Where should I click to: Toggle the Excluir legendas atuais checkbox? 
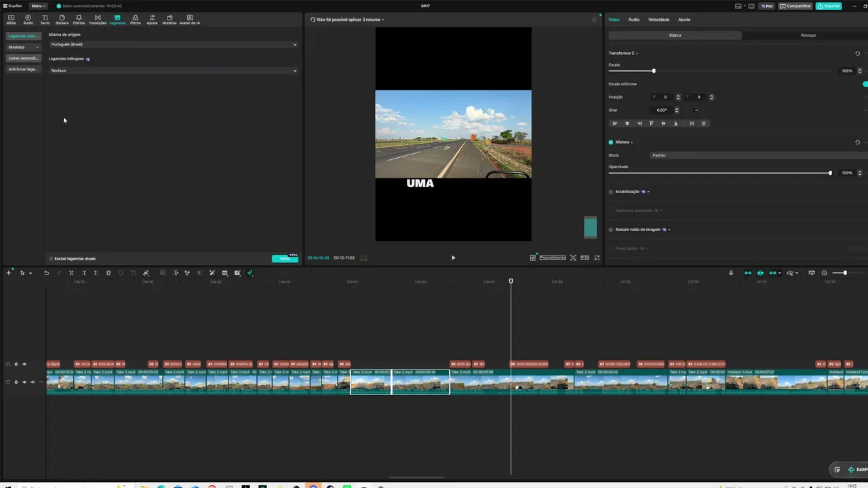51,258
